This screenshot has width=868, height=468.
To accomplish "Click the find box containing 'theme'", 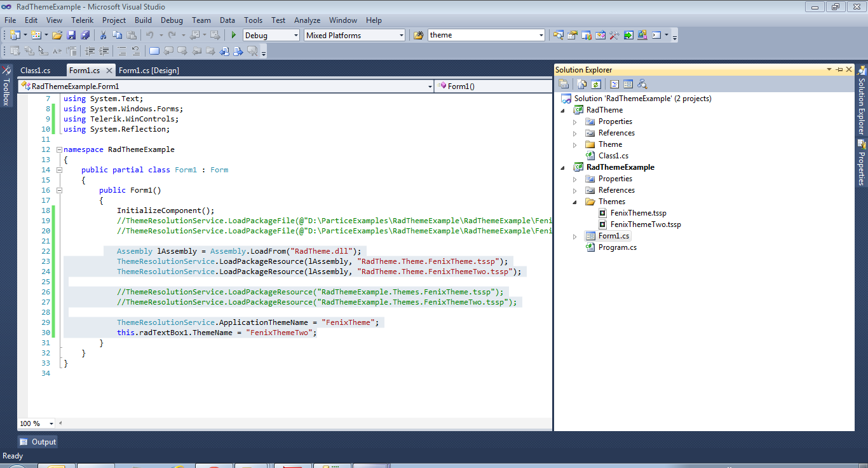I will tap(482, 36).
